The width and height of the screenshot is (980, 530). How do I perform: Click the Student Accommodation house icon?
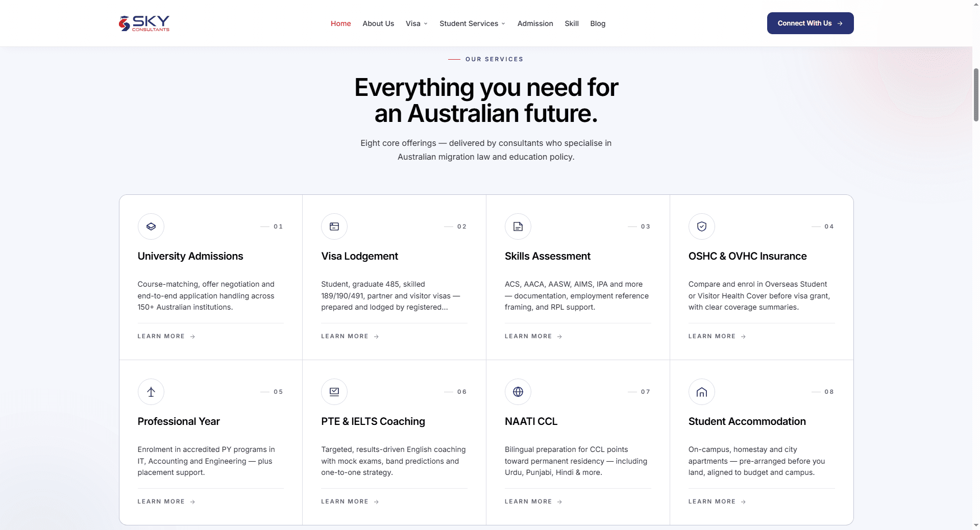[702, 392]
